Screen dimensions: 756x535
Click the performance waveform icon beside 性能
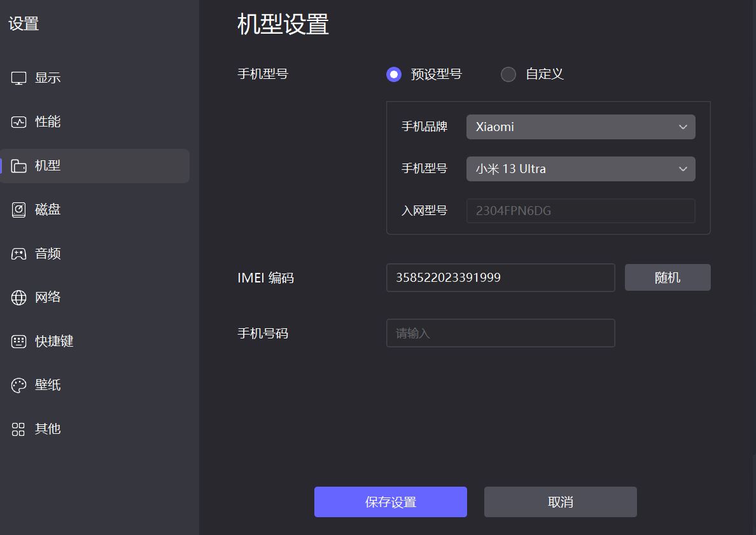(x=19, y=122)
